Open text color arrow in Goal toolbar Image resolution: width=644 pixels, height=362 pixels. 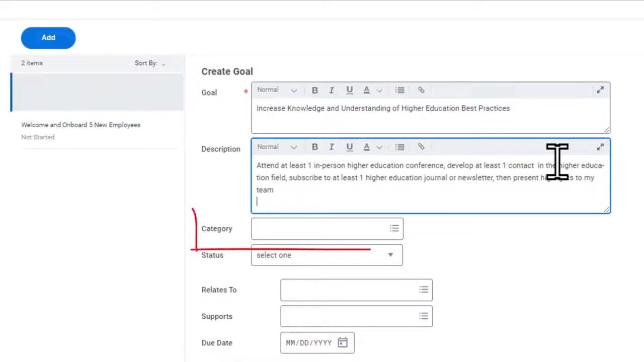379,90
